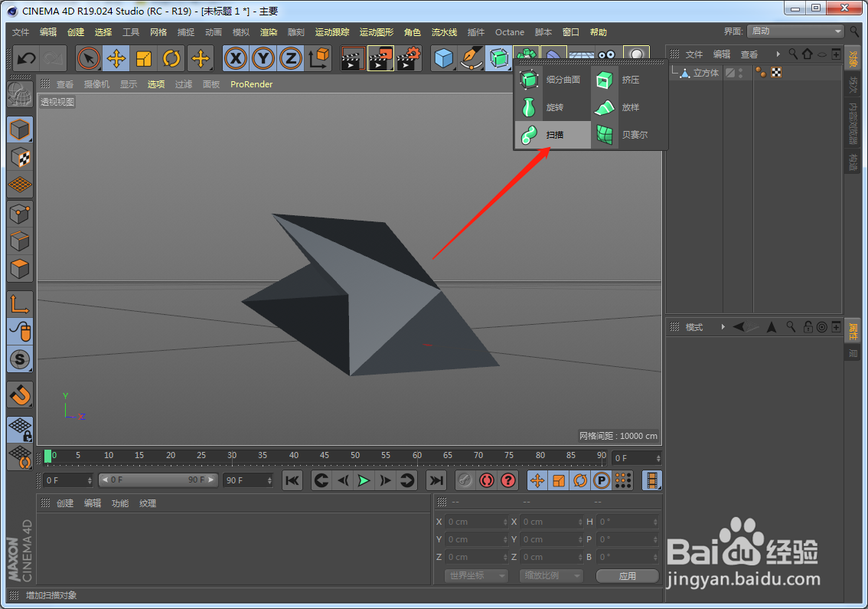
Task: Toggle Z axis lock
Action: [291, 58]
